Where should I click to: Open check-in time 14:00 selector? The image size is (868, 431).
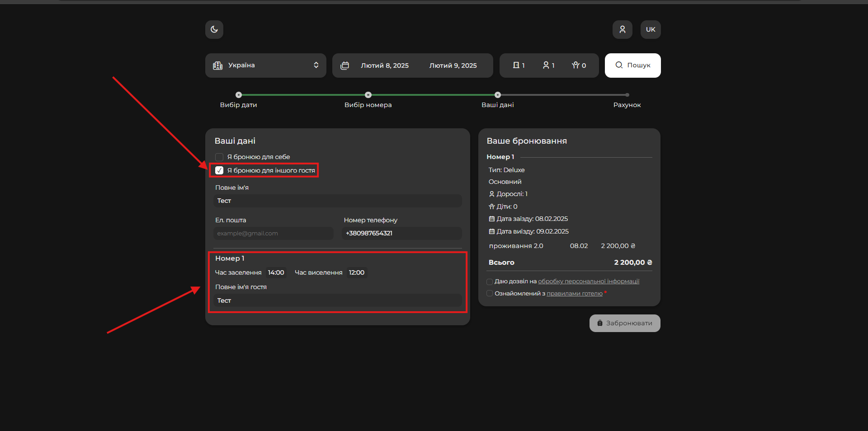click(x=276, y=272)
